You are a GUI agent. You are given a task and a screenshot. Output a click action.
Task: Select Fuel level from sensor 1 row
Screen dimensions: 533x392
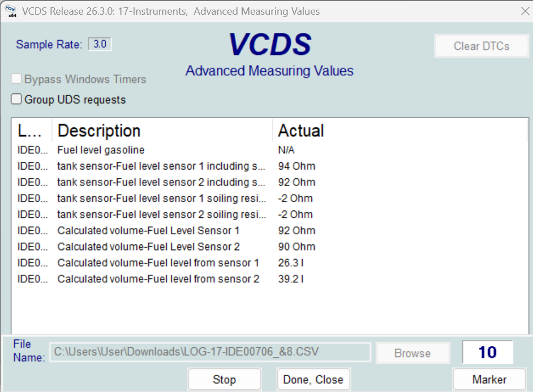click(x=270, y=263)
